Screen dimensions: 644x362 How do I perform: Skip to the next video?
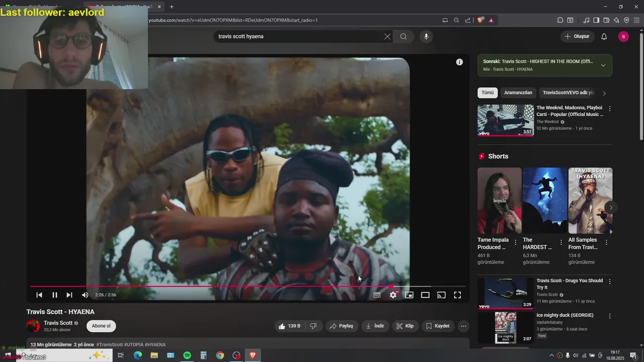[x=69, y=295]
